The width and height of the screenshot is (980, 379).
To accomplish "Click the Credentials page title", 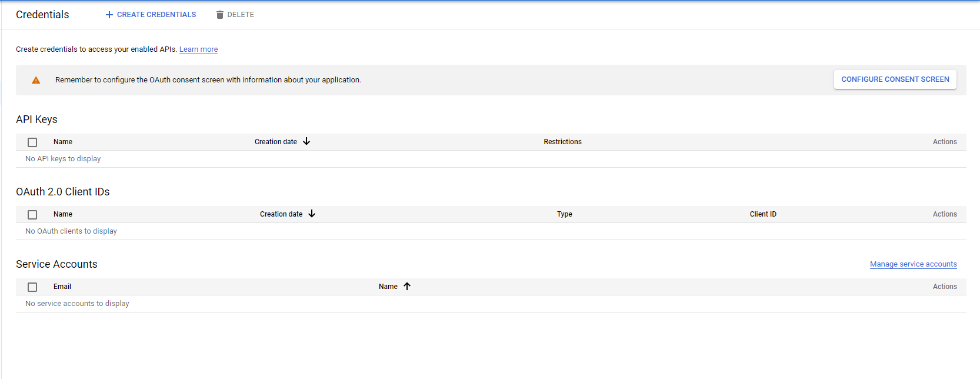I will point(42,15).
